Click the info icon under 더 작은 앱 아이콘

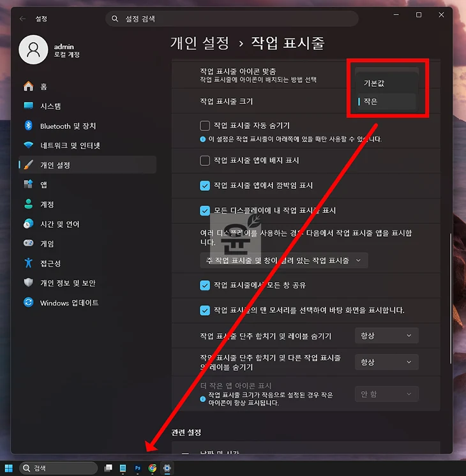[202, 399]
